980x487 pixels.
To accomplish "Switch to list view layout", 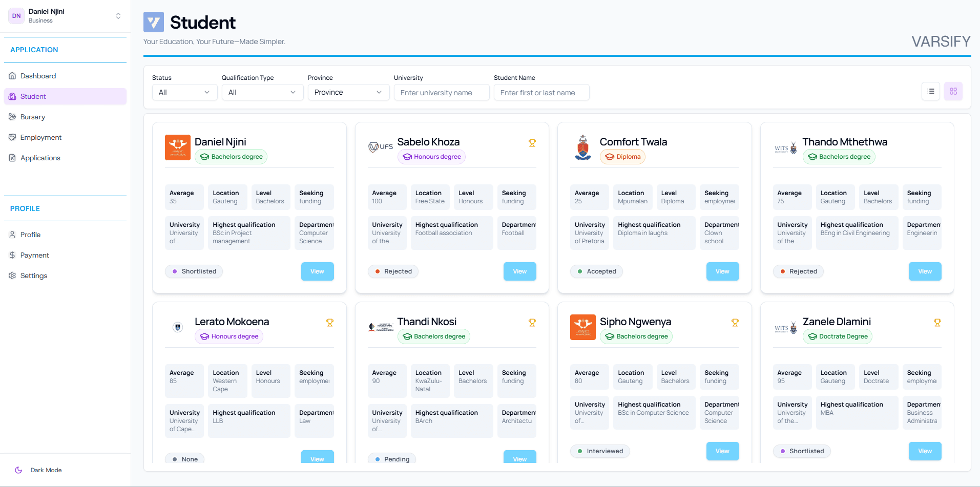I will coord(931,92).
